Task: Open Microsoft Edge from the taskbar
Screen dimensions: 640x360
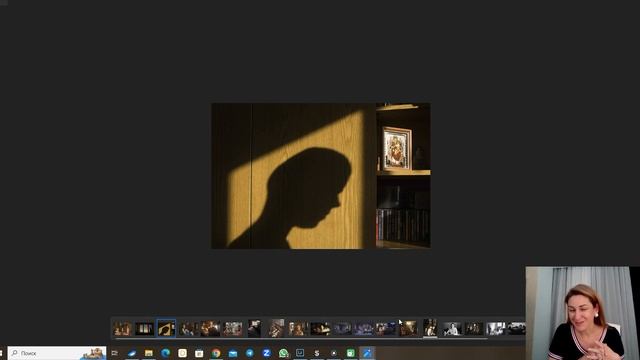Action: 165,353
